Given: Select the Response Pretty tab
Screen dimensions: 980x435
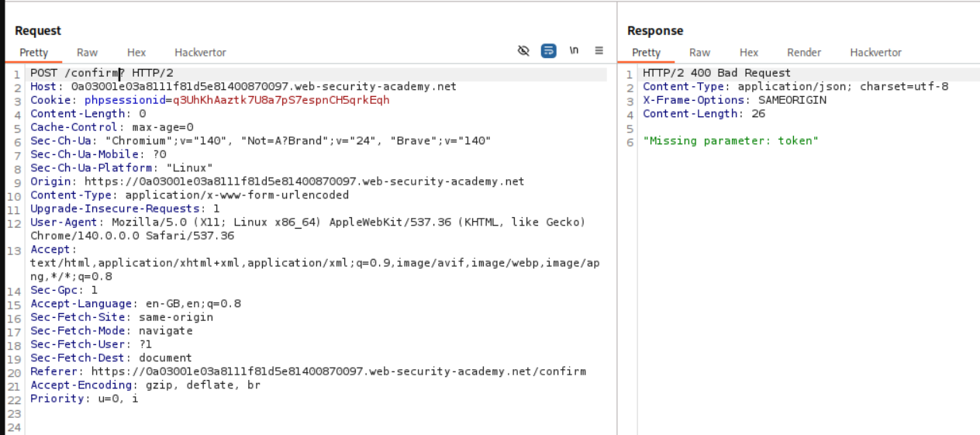Looking at the screenshot, I should pos(646,53).
